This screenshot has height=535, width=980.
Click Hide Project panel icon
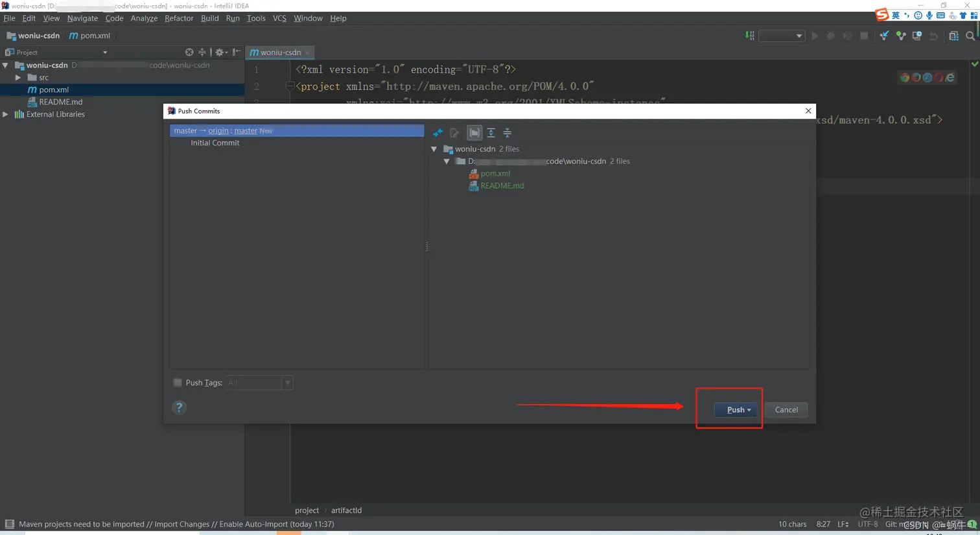[237, 52]
